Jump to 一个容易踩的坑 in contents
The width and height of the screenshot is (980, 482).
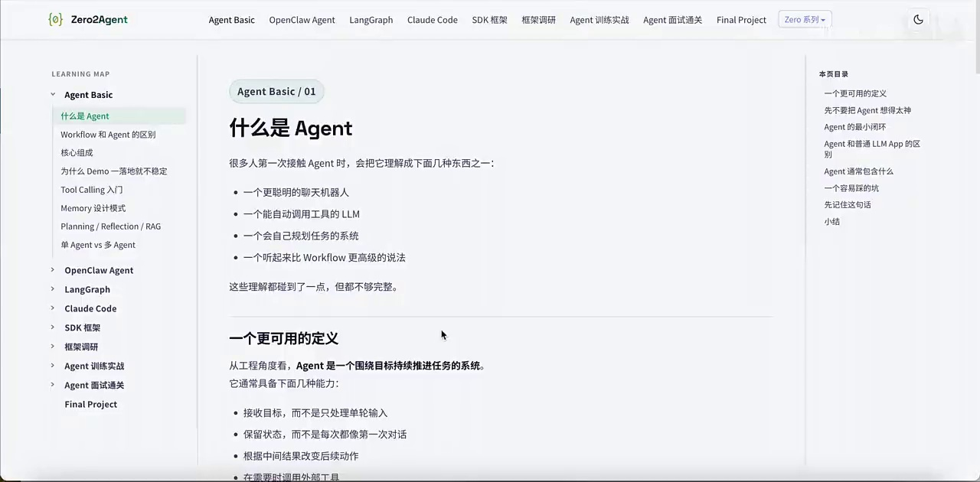(851, 188)
